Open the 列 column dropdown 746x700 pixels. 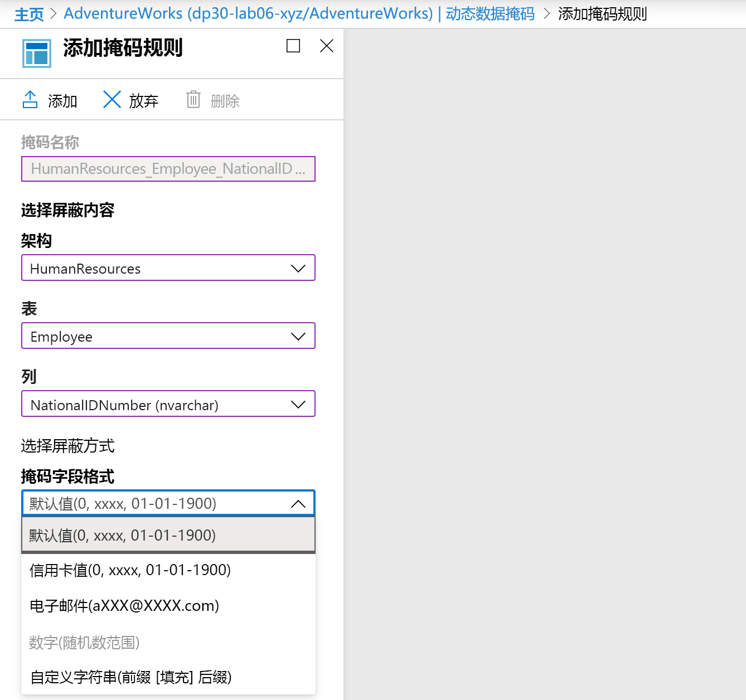297,404
